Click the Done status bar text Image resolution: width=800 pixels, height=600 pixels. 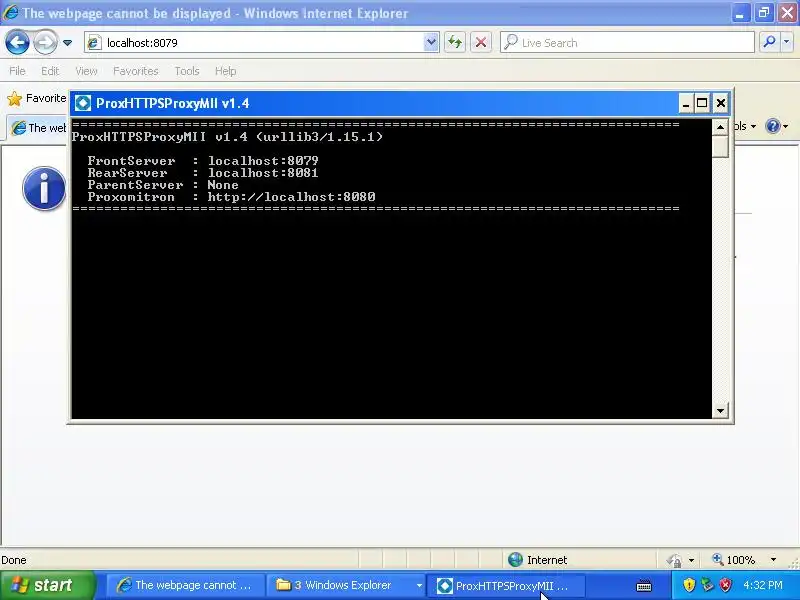[14, 560]
